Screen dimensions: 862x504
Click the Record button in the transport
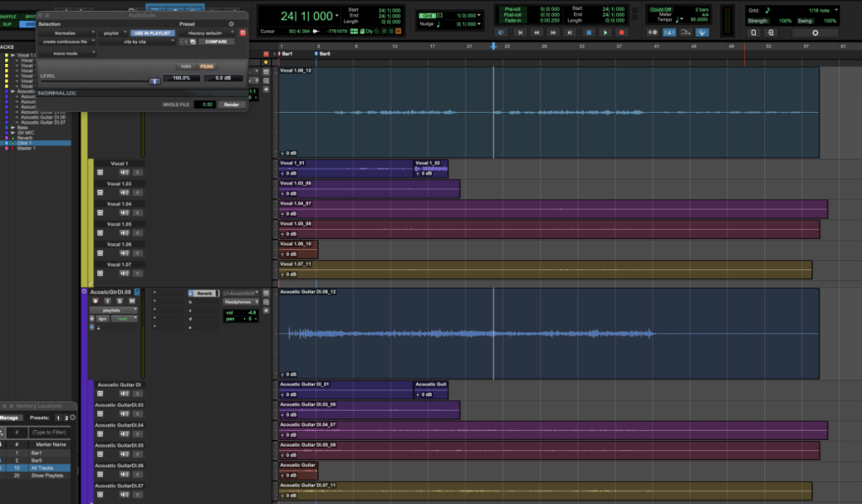(622, 33)
